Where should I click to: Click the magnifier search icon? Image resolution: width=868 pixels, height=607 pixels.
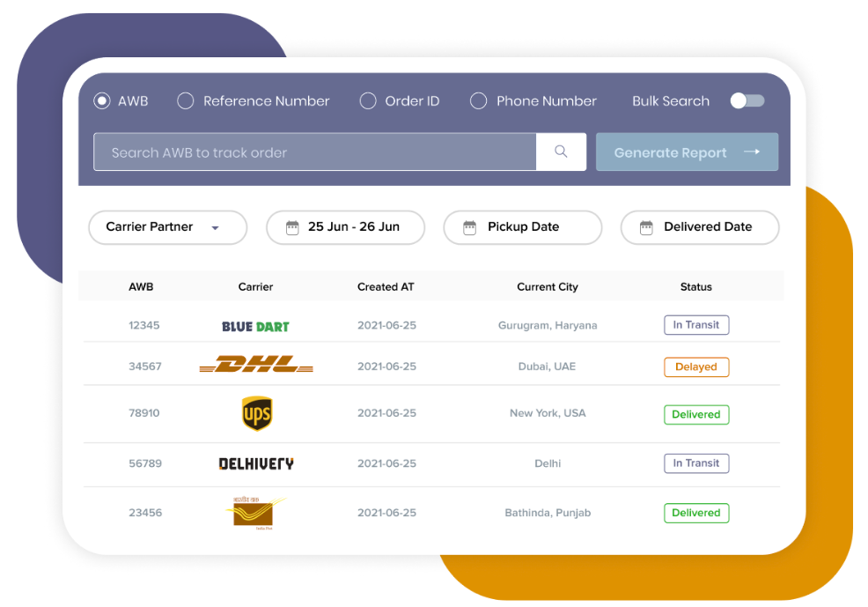click(x=561, y=152)
